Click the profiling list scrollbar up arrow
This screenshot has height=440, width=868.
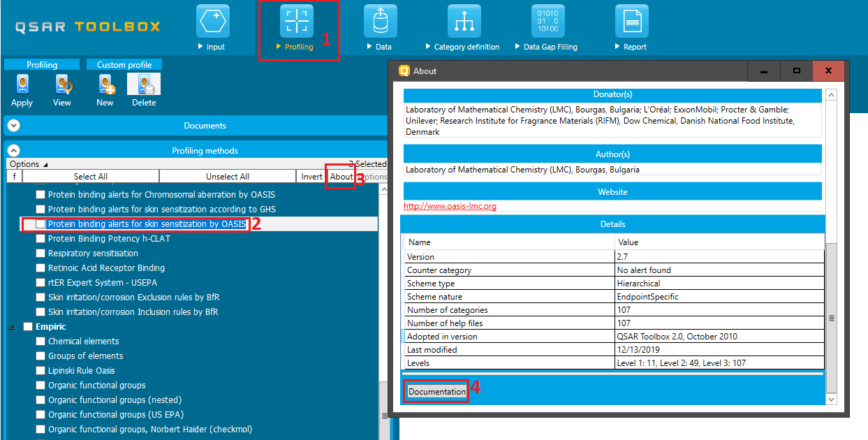click(x=383, y=189)
